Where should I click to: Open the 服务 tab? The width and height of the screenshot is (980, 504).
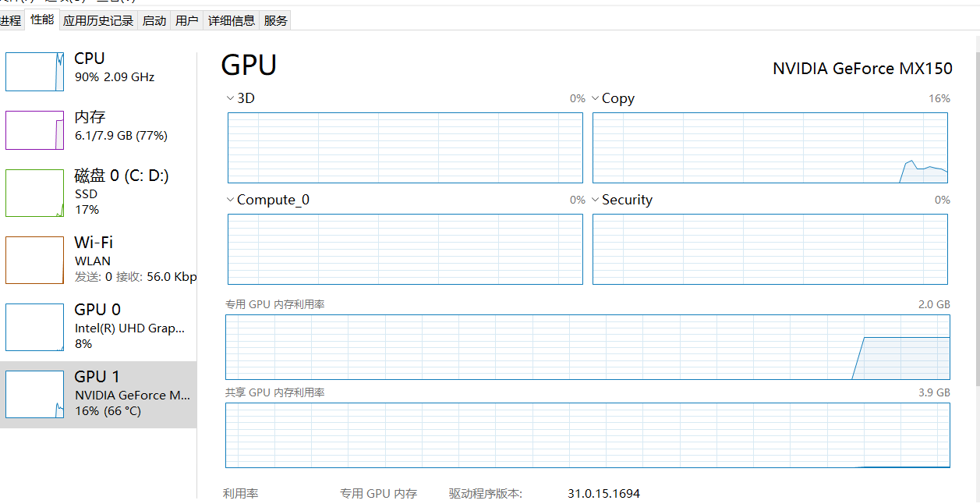tap(274, 20)
